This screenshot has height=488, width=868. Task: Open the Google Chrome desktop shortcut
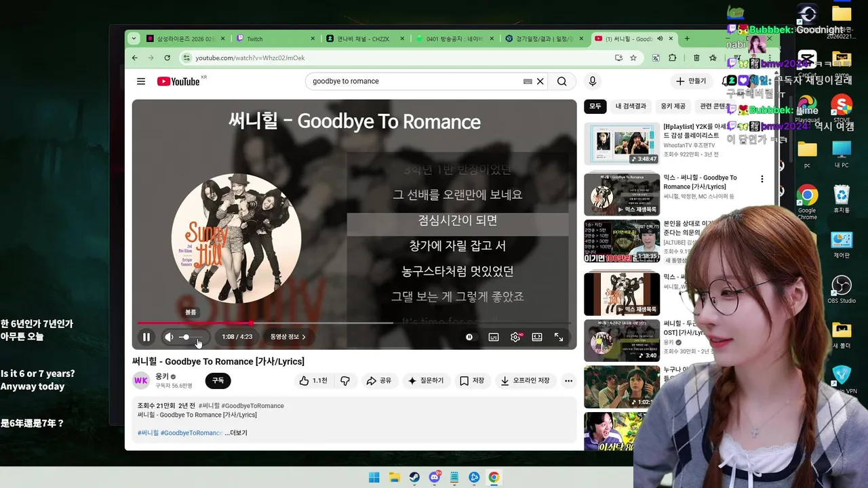[807, 203]
